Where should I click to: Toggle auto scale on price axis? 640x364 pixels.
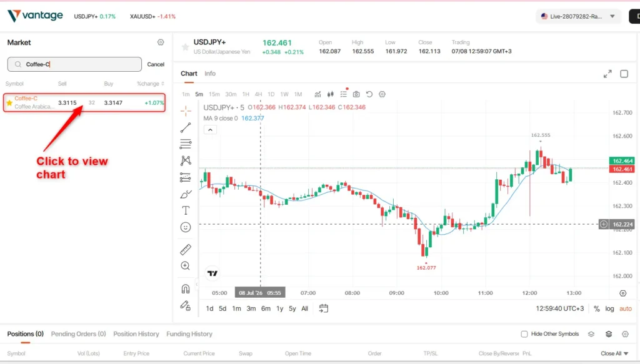[x=625, y=308]
